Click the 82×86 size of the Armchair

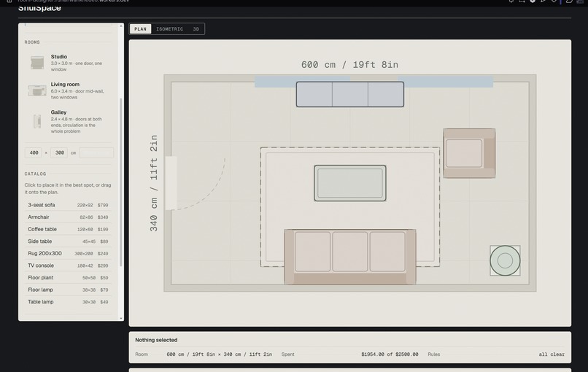click(86, 217)
